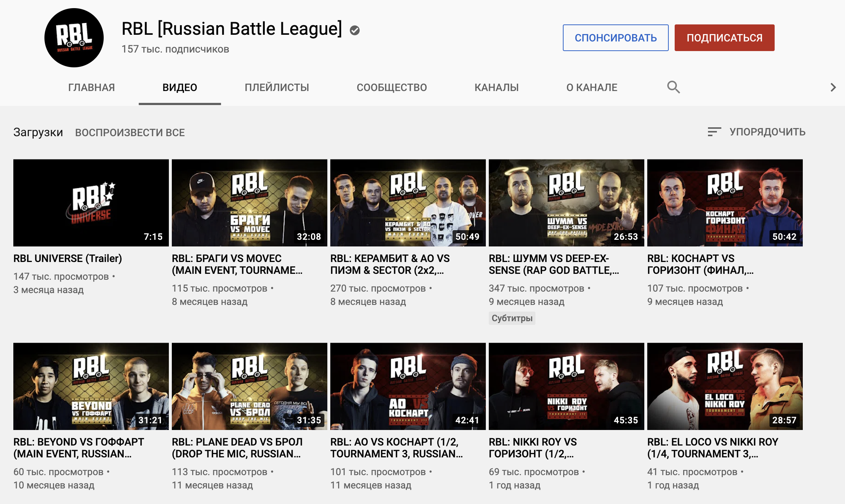Open the АО VS KOCHAPT video thumbnail
Viewport: 845px width, 504px height.
click(x=408, y=386)
